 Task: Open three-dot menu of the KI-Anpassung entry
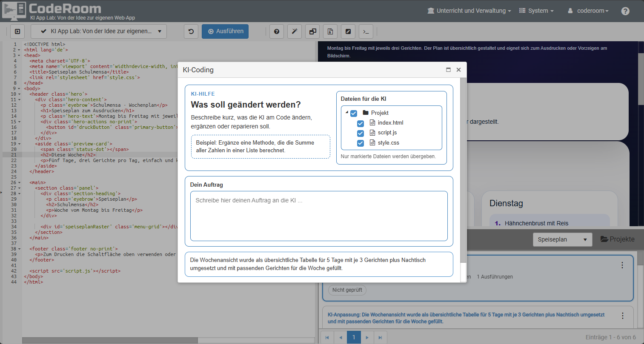coord(623,316)
